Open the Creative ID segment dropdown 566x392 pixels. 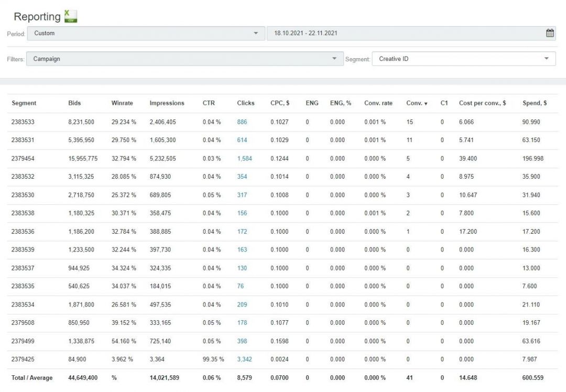coord(463,59)
